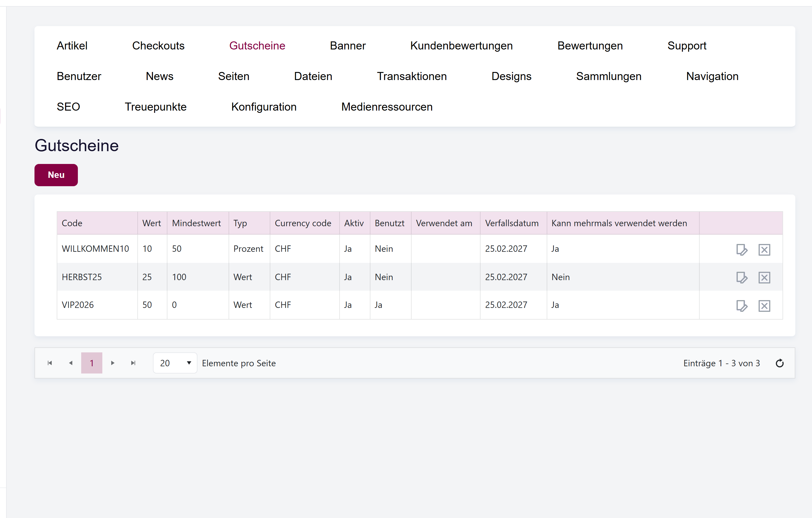Open the Banner section
Viewport: 812px width, 518px height.
click(348, 46)
